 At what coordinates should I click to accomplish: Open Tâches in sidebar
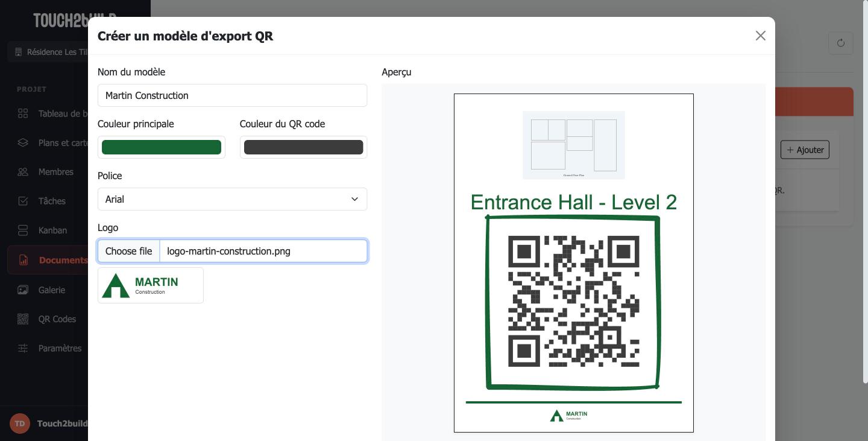[52, 201]
